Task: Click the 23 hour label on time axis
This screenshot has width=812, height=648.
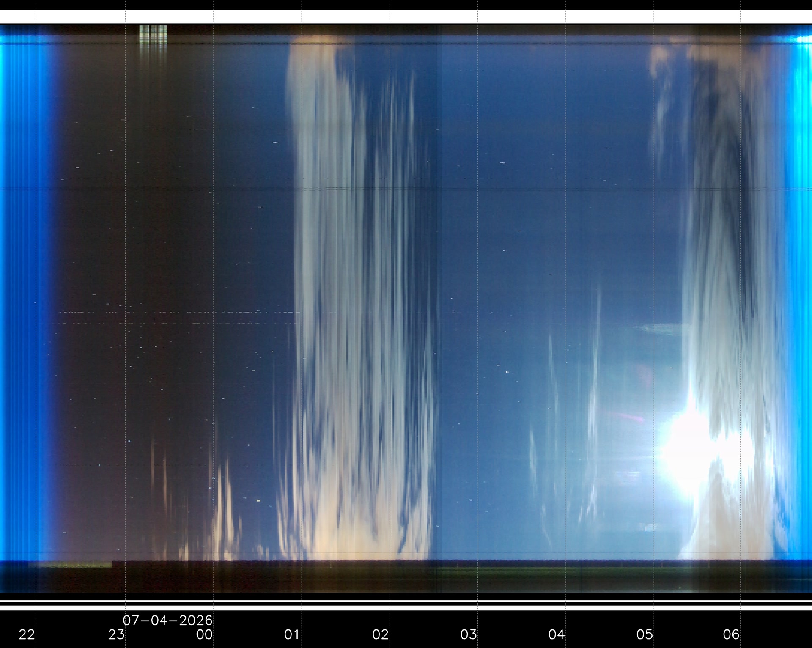Action: point(116,634)
